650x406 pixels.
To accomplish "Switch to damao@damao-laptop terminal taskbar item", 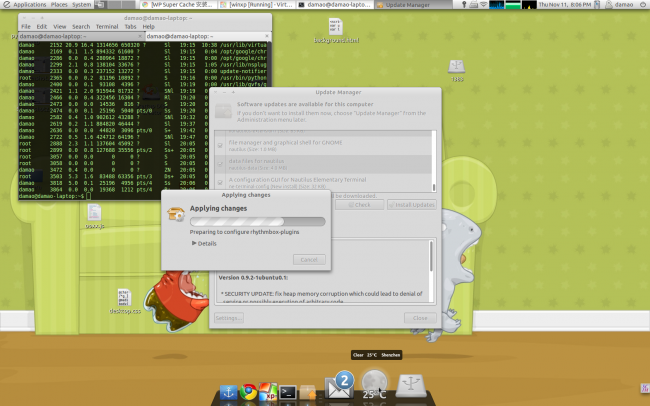I will pyautogui.click(x=335, y=5).
